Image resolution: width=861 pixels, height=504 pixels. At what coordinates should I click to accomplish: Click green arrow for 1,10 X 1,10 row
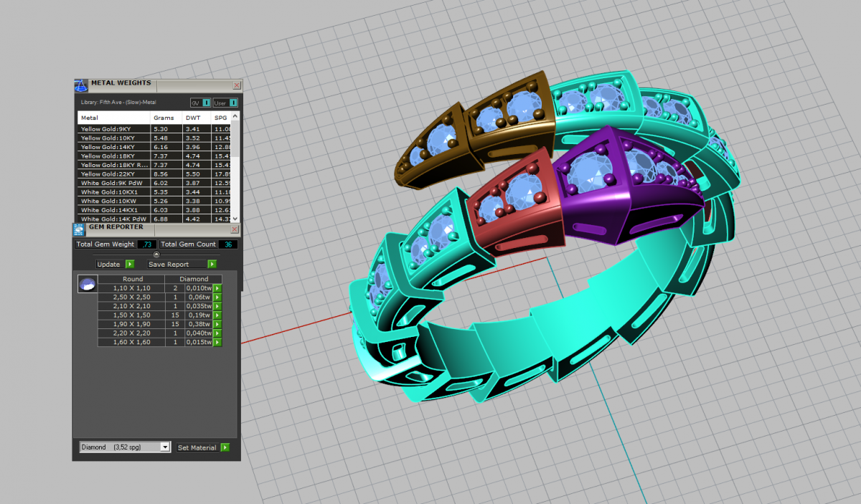click(217, 288)
